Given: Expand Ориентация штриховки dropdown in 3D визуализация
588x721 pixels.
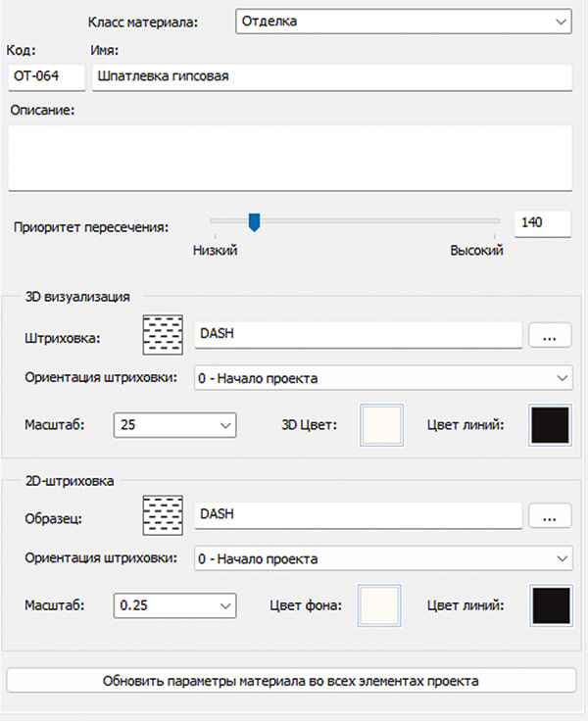Looking at the screenshot, I should coord(382,378).
